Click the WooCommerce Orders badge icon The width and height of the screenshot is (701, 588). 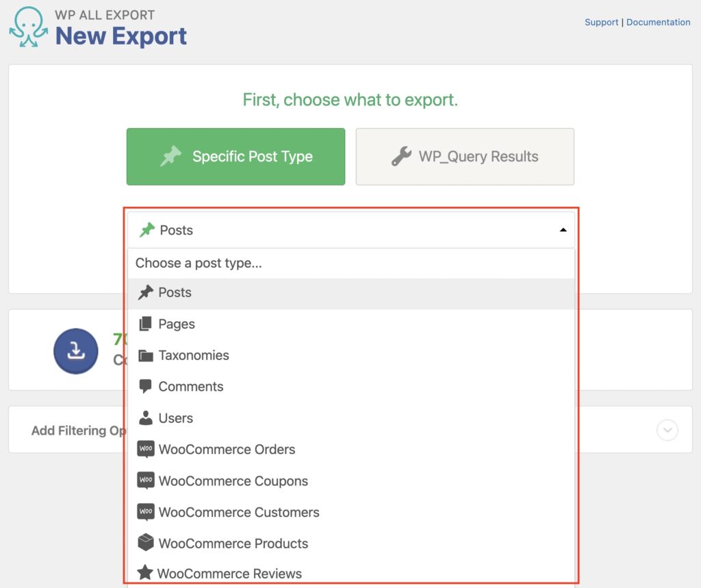(146, 449)
